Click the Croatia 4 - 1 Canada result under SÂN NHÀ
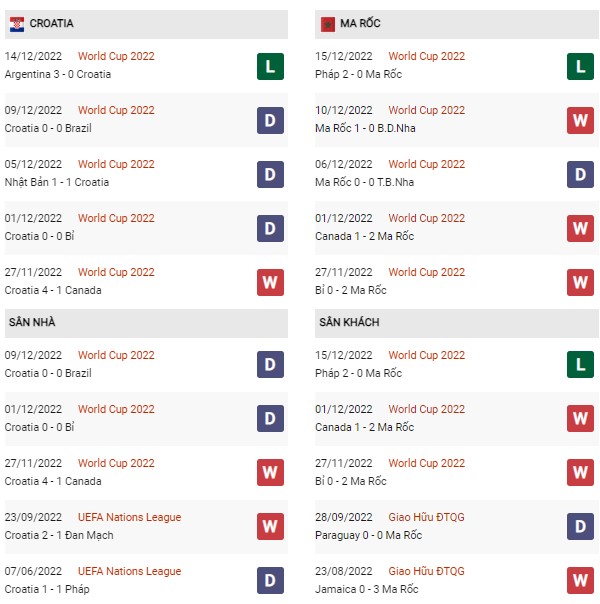This screenshot has height=604, width=600. point(53,481)
